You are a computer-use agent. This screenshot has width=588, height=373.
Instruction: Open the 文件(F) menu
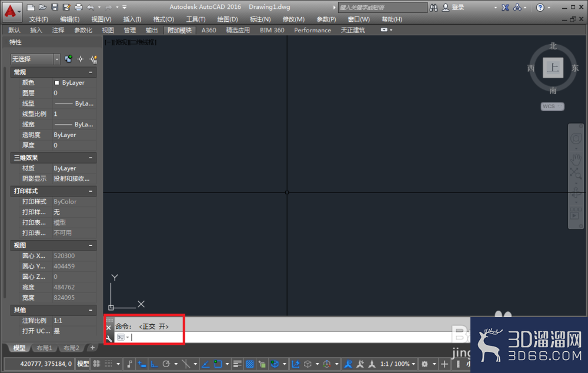coord(39,19)
